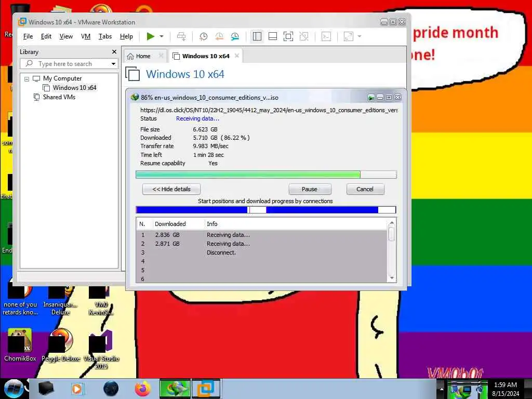This screenshot has width=532, height=399.
Task: Click the Downloaded column header
Action: tap(170, 224)
